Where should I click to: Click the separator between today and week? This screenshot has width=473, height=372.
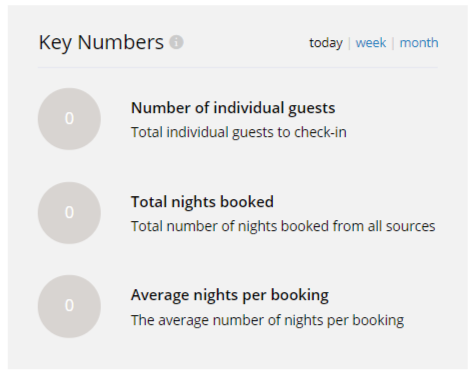tap(349, 43)
